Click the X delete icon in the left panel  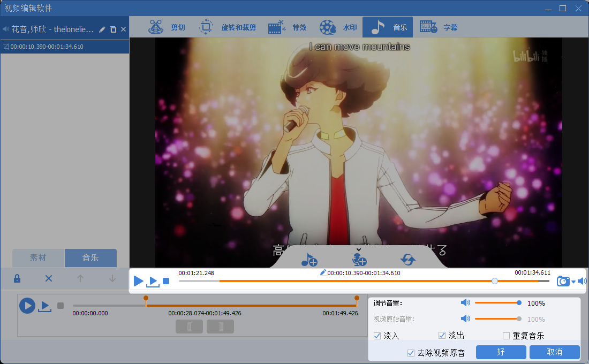[48, 278]
